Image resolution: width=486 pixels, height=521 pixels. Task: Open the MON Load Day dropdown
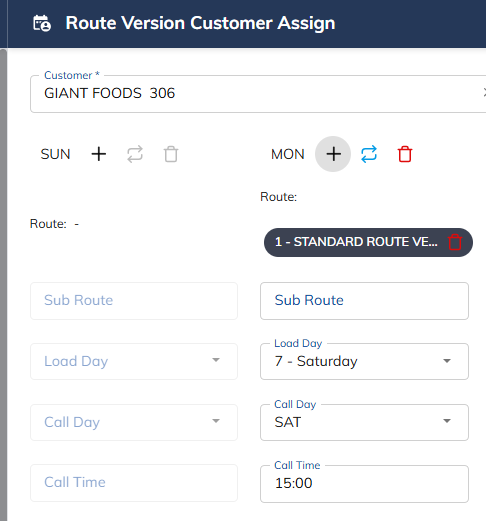[364, 361]
